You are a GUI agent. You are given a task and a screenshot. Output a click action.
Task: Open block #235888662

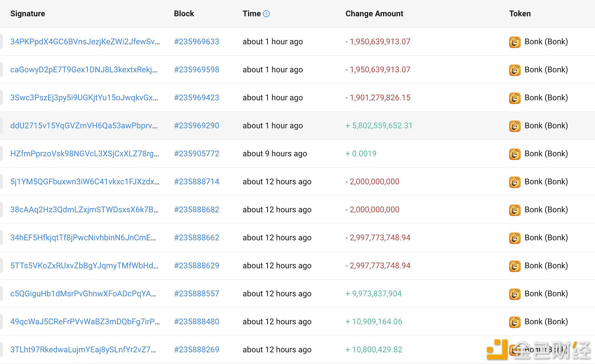pos(197,238)
